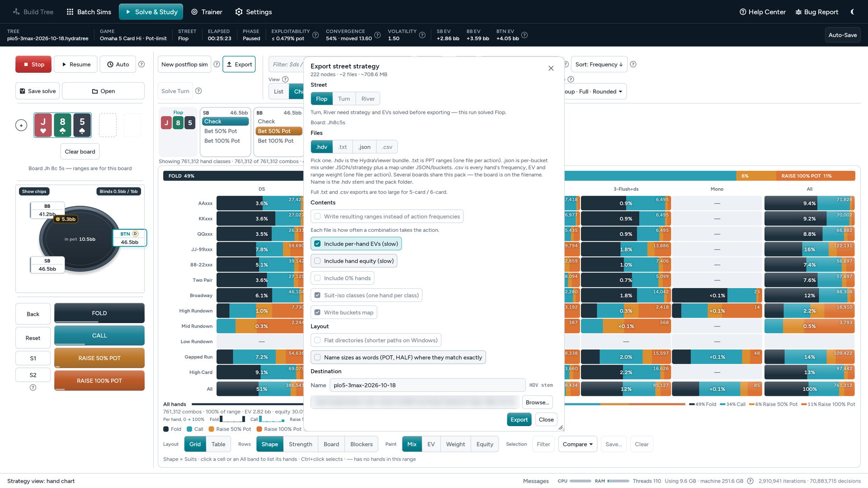Open the Sort: Frequency dropdown
Screen dimensions: 868x488
point(599,64)
